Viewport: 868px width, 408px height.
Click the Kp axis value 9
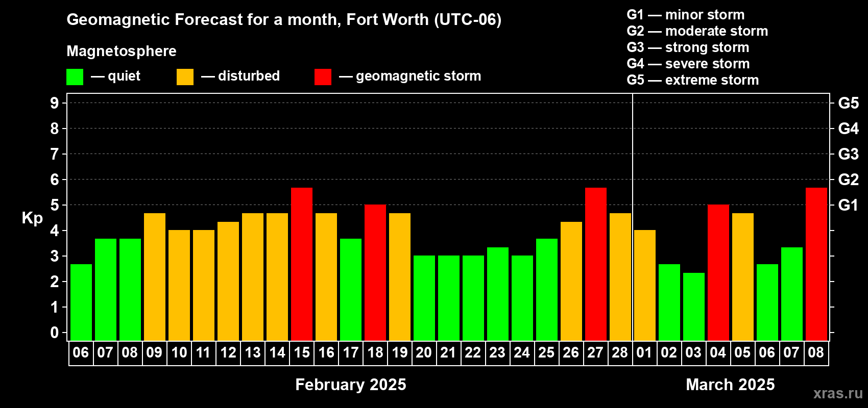[55, 103]
